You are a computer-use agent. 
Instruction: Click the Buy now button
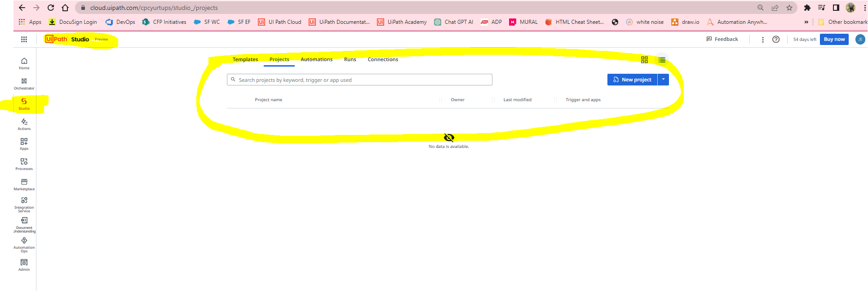point(834,39)
